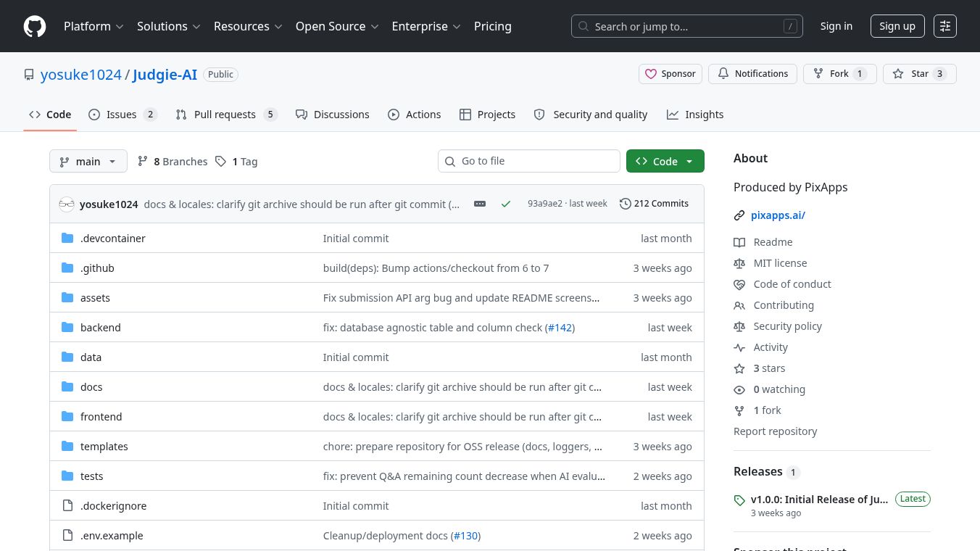Open the pixapps.ai/ website link

coord(778,215)
